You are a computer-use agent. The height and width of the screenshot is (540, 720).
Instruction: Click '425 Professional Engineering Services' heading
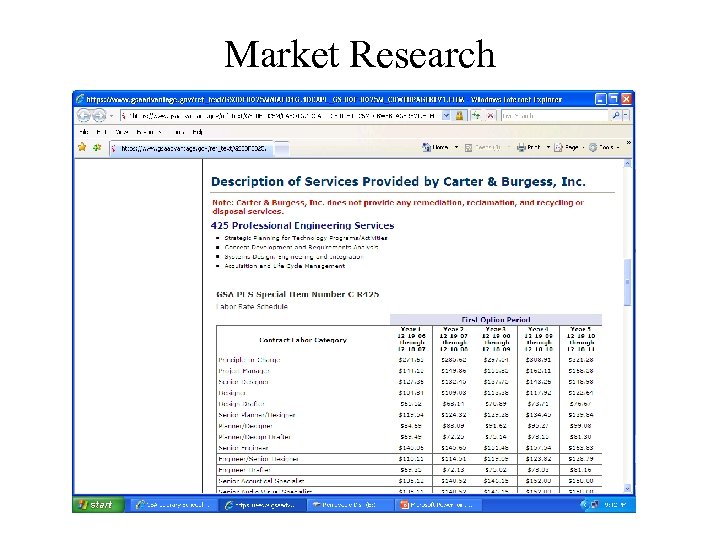point(302,225)
